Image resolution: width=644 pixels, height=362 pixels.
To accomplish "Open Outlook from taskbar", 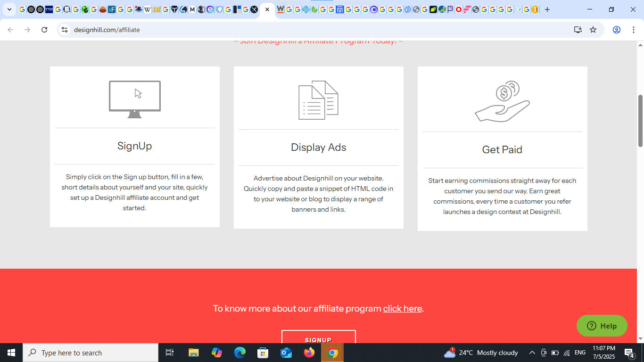I will (286, 353).
